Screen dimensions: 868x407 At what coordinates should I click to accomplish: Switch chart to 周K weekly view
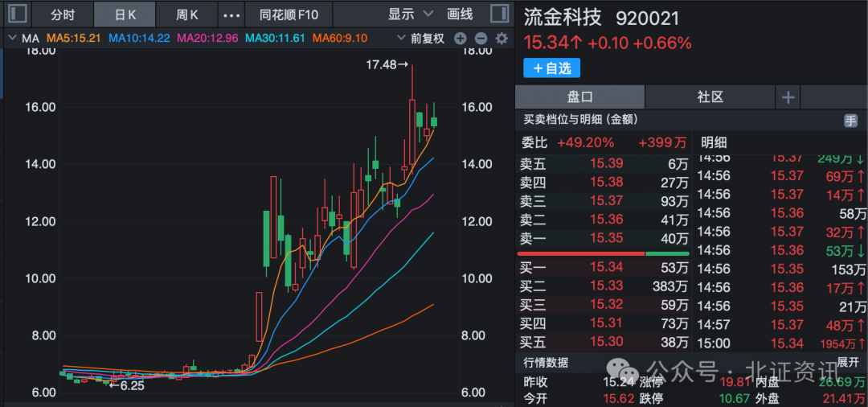pos(186,14)
